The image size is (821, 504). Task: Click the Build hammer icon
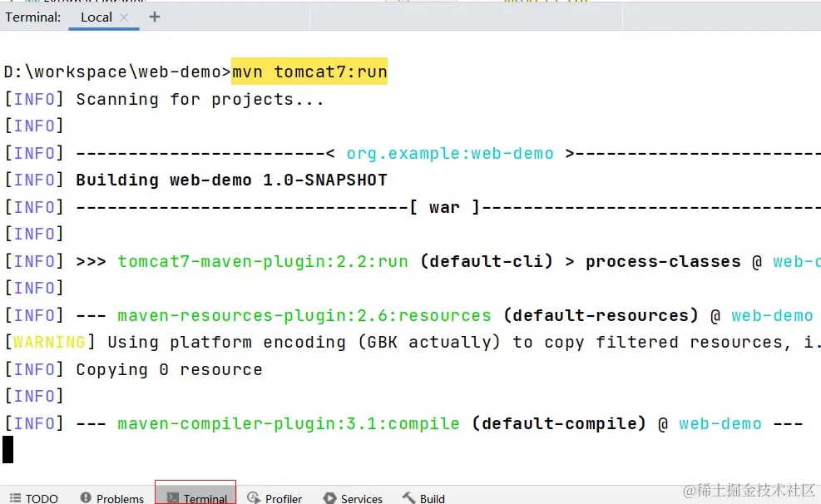pos(409,497)
